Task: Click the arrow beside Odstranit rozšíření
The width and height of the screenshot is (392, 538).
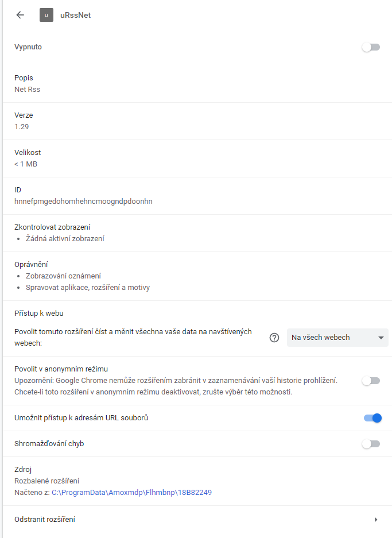Action: [x=376, y=520]
